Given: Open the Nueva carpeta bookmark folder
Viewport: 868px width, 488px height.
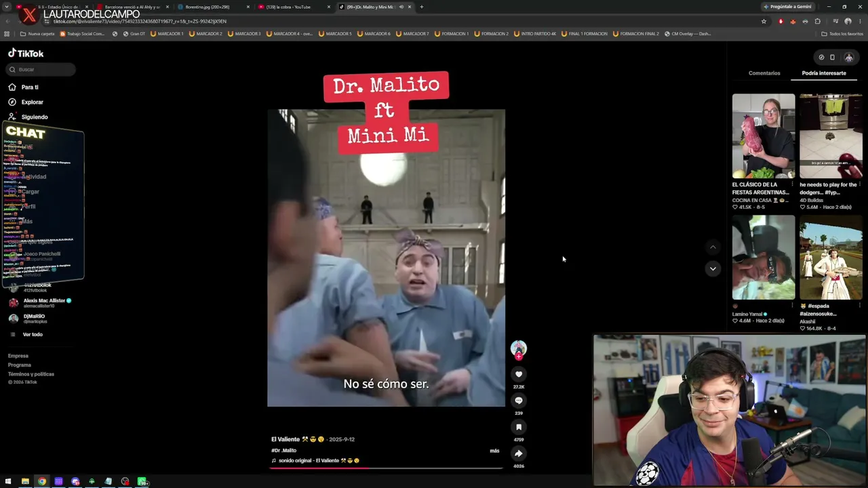Looking at the screenshot, I should pos(37,34).
